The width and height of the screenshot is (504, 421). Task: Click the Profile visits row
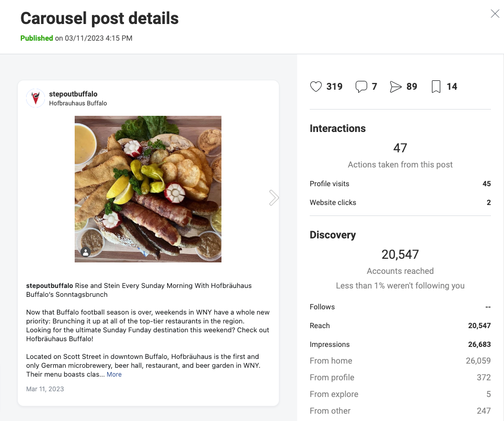click(400, 184)
